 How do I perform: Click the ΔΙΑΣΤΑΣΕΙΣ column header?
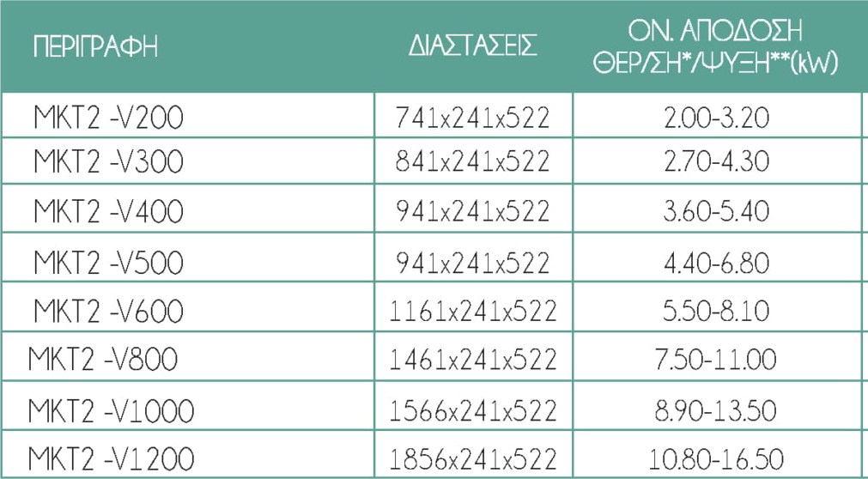[x=472, y=46]
